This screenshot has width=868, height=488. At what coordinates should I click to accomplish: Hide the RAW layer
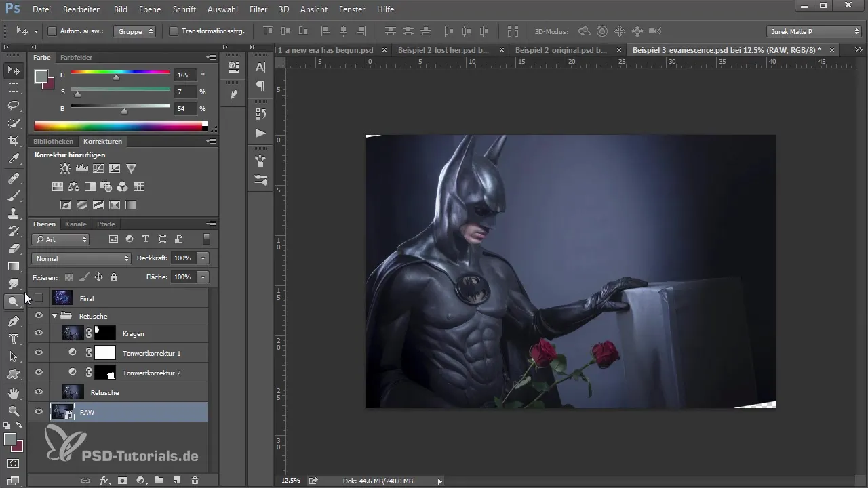[39, 411]
